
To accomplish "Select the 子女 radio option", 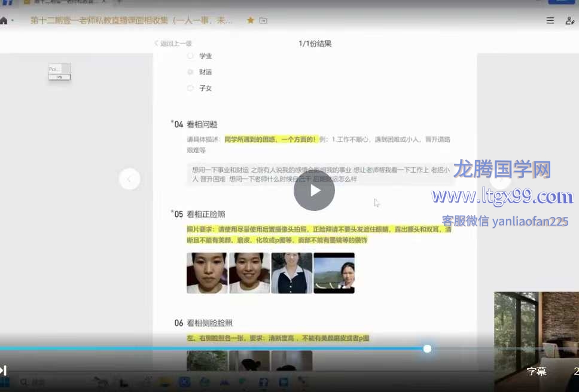I will (190, 88).
